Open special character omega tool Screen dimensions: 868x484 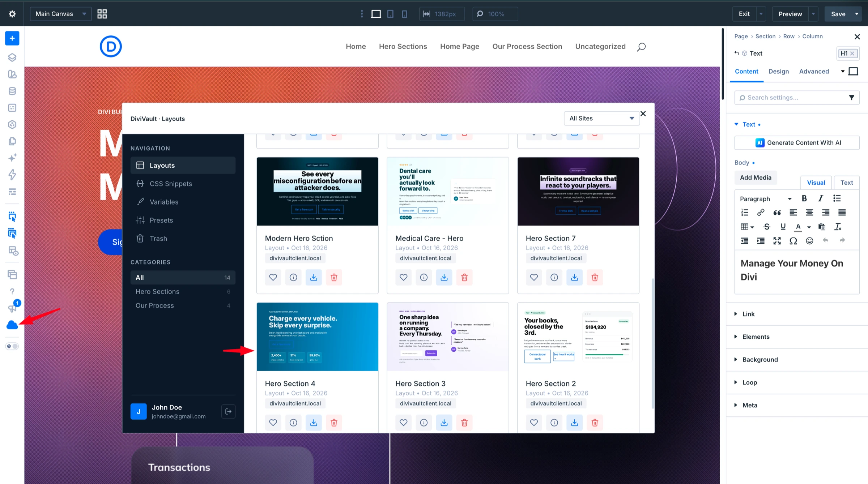pos(793,241)
